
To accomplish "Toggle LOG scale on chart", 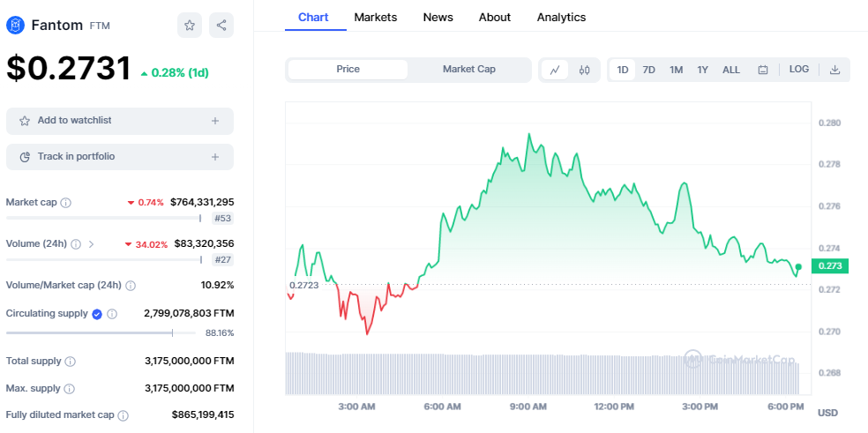I will click(x=799, y=69).
